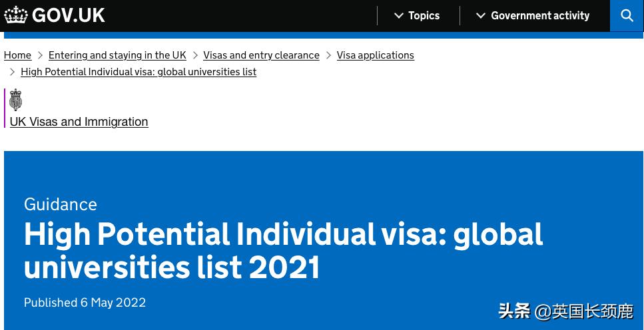Viewport: 644px width, 330px height.
Task: Open Entering and staying in the UK
Action: click(x=117, y=55)
